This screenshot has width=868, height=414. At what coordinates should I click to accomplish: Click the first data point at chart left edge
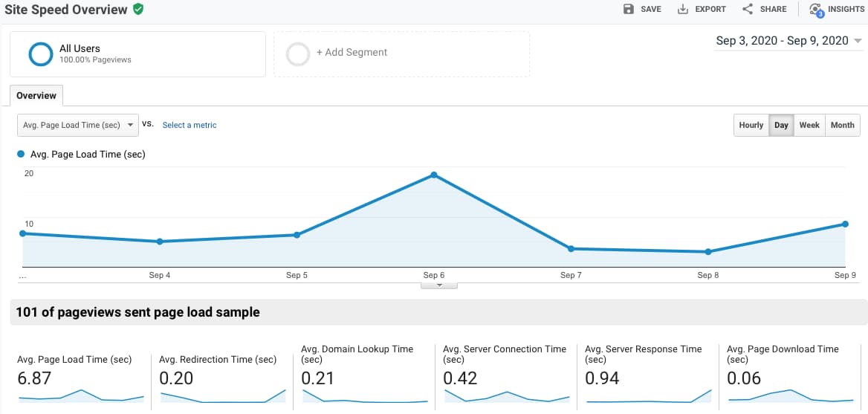pos(23,233)
